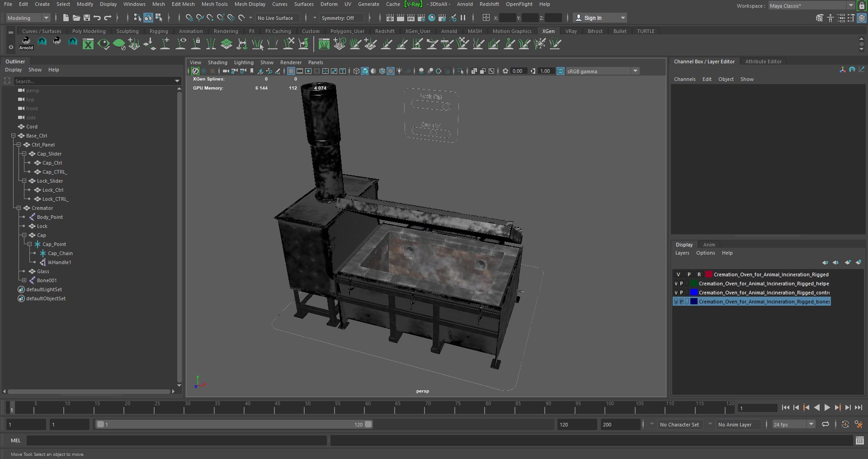Open the sRGB gamma view transform dropdown
The image size is (868, 459).
pos(602,71)
